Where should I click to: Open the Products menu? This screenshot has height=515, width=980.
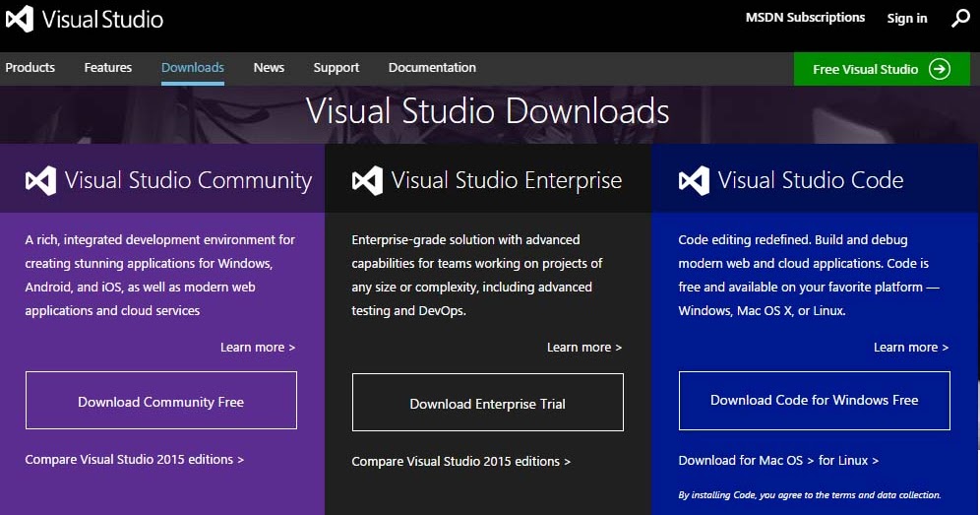pos(30,68)
